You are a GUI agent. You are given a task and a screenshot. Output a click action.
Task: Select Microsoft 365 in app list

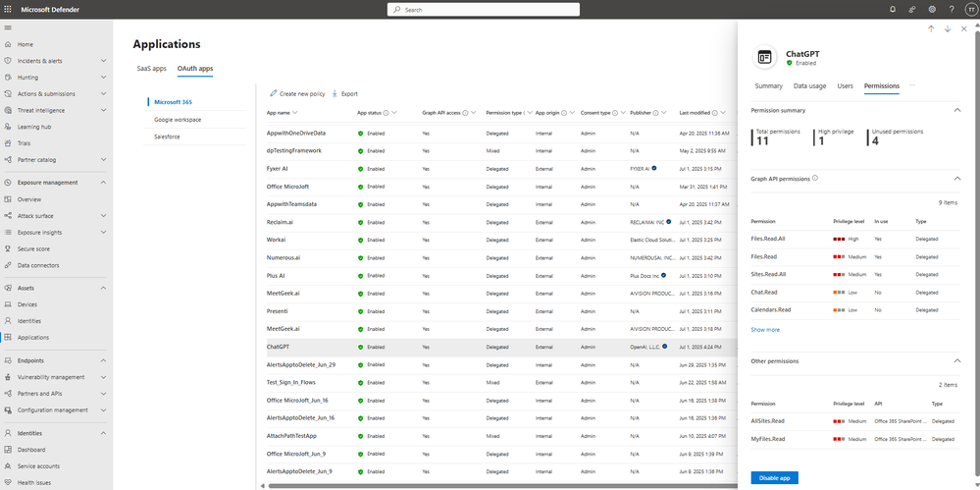[x=172, y=102]
